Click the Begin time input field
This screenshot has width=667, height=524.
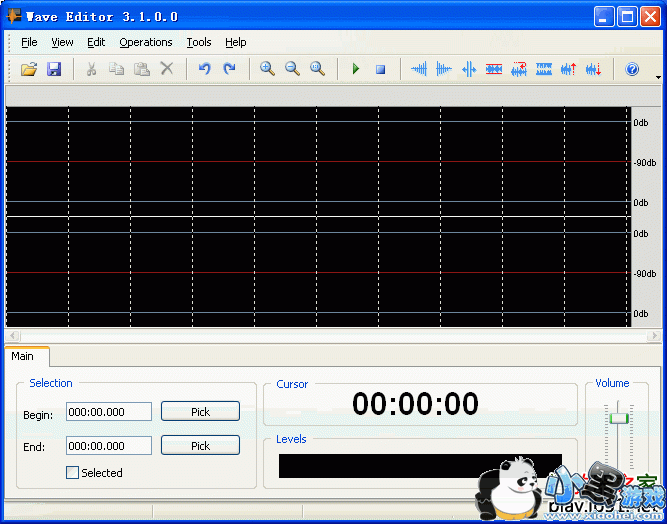click(109, 412)
